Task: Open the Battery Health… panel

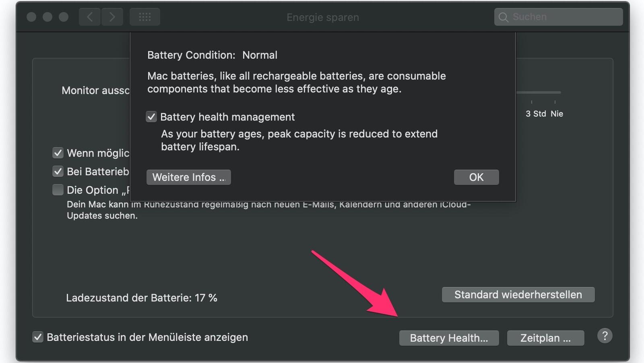Action: [449, 338]
